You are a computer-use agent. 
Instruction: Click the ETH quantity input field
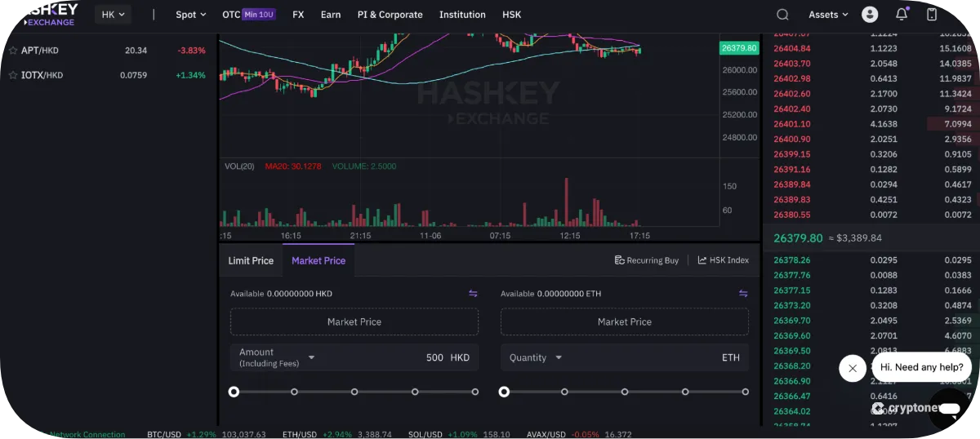625,357
